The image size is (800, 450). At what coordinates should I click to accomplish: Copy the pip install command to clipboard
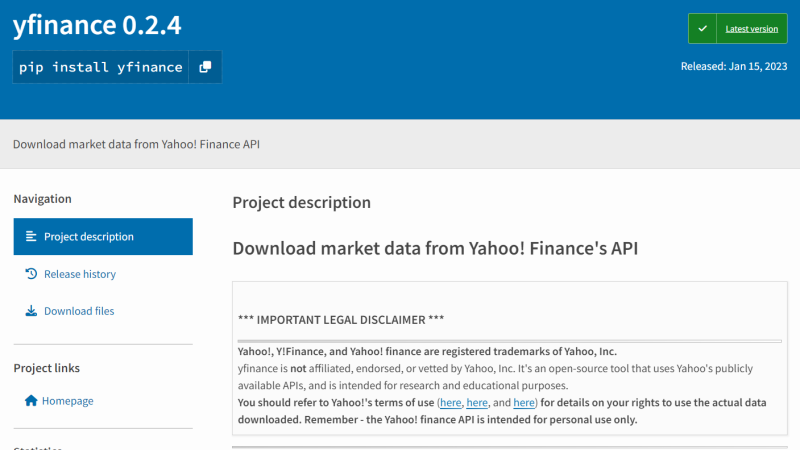tap(205, 67)
